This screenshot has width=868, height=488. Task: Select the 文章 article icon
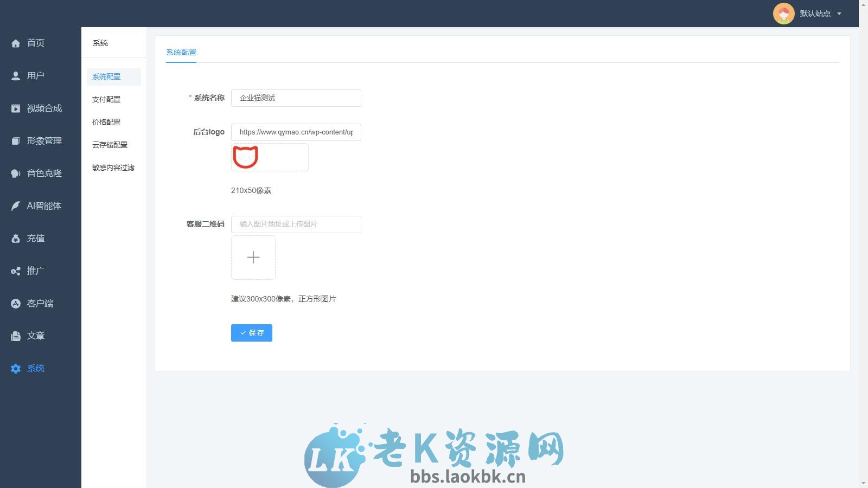pyautogui.click(x=16, y=336)
